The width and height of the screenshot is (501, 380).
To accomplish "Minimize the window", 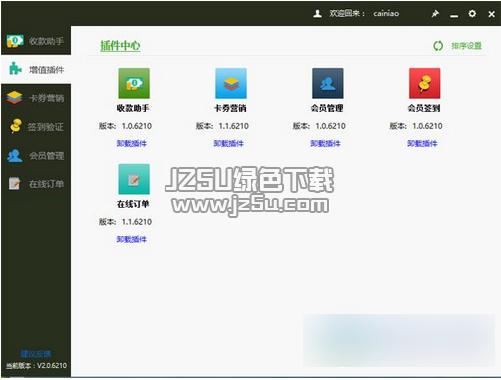I will coord(454,15).
